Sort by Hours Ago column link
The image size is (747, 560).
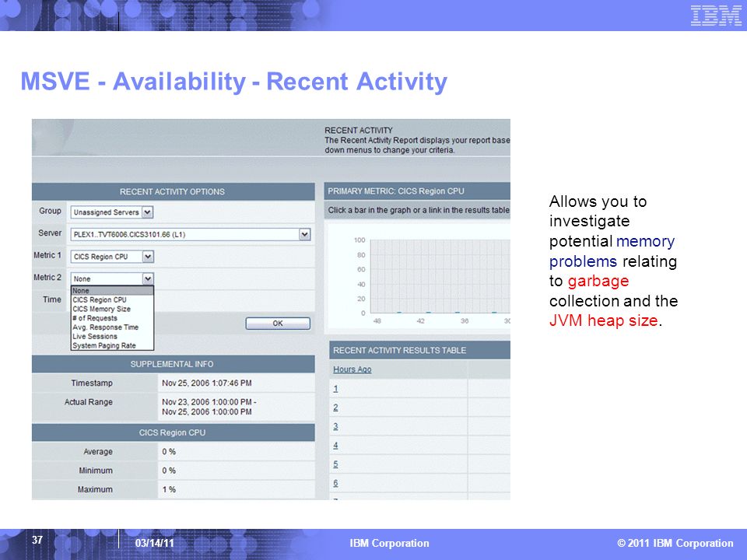pos(352,369)
